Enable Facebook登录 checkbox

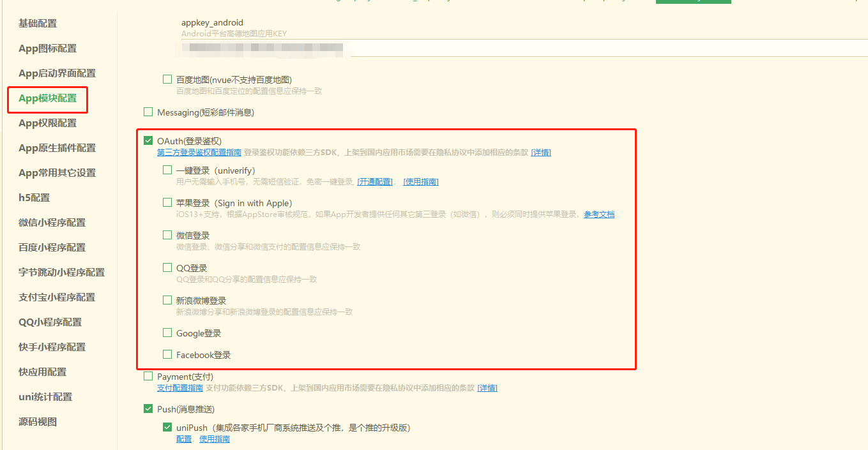coord(167,354)
